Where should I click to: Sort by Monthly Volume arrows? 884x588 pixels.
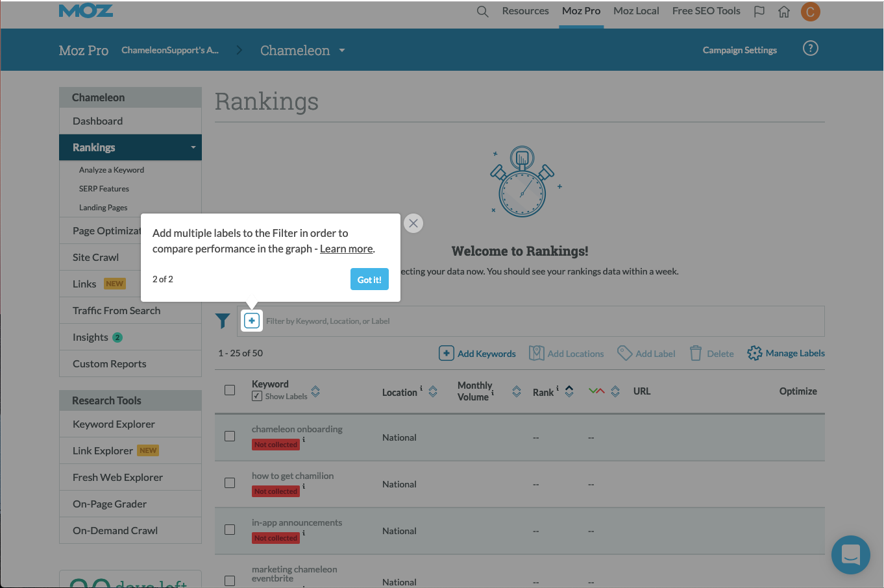click(517, 391)
